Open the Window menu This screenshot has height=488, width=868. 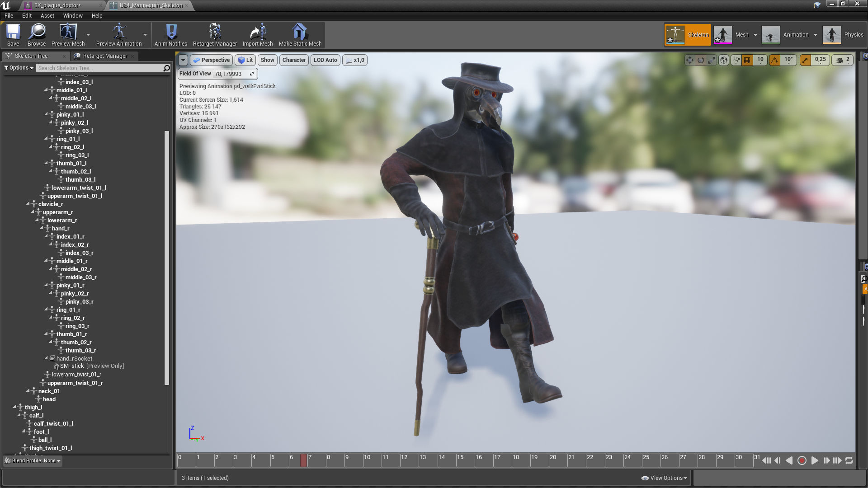(73, 15)
